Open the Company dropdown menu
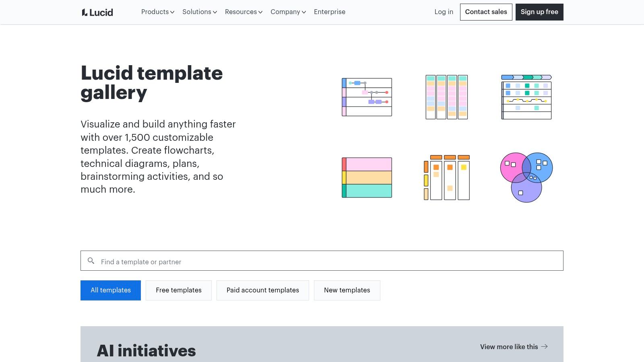 (288, 12)
